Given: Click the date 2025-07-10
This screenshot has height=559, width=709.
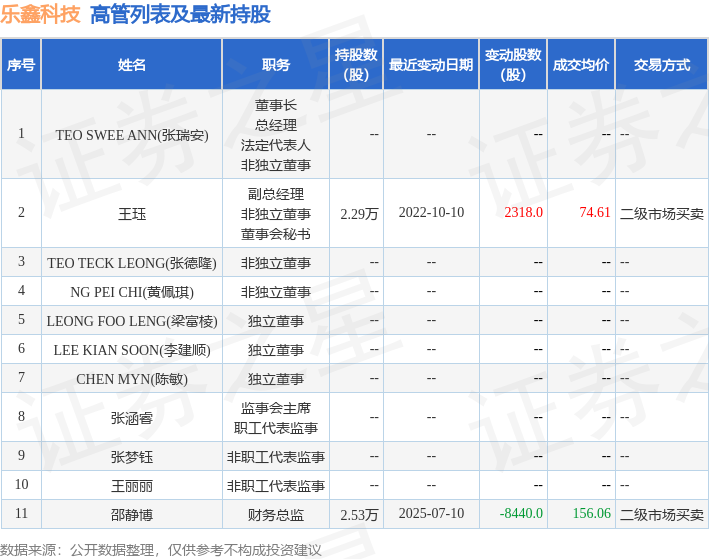Looking at the screenshot, I should coord(431,513).
